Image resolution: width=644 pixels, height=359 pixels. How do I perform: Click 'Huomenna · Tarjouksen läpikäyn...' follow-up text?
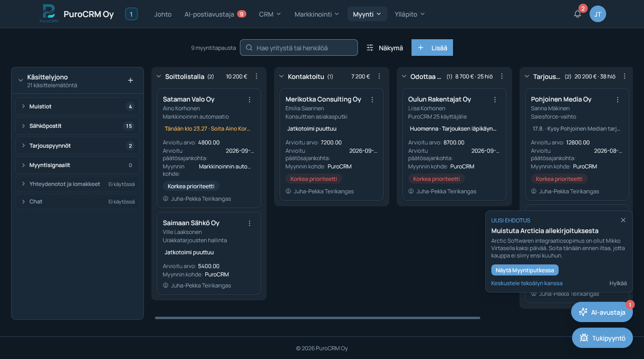coord(453,128)
